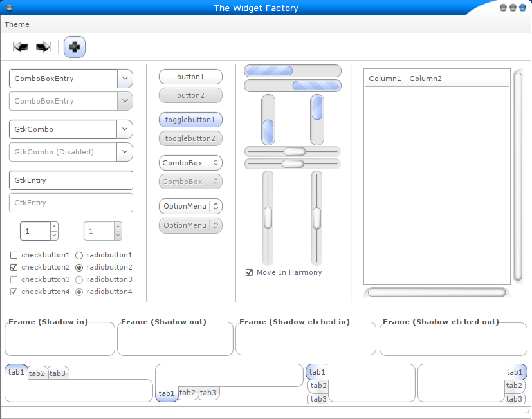The image size is (532, 419).
Task: Switch to tab3 in left-tabbed notebook
Action: [318, 399]
